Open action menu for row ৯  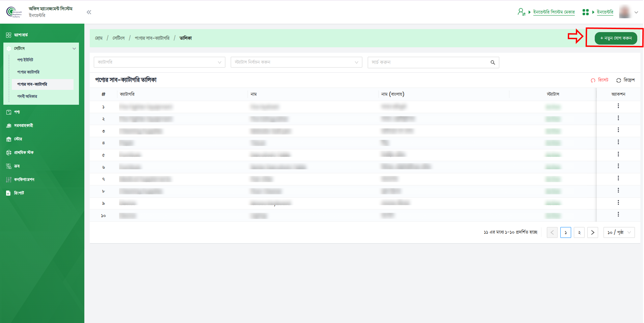[x=618, y=202]
